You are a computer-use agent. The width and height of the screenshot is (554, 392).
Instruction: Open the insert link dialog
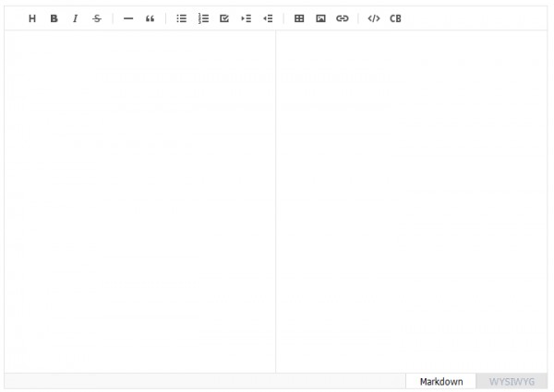coord(343,18)
